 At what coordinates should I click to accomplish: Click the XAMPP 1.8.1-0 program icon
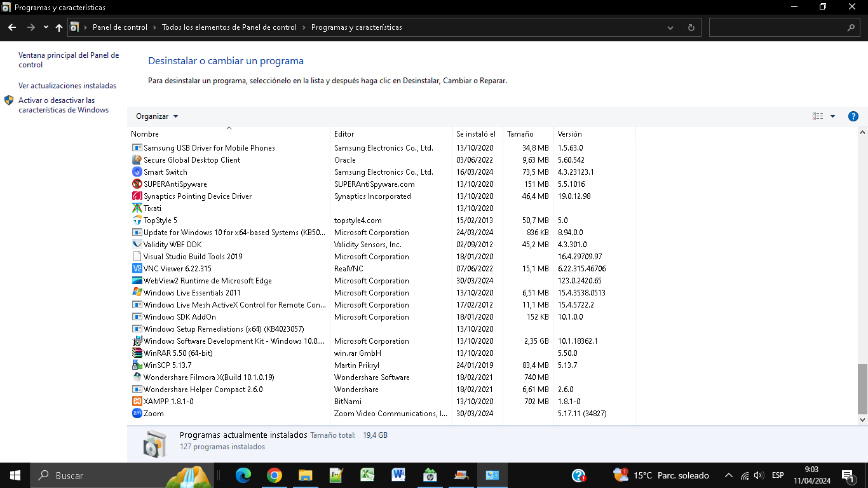[137, 402]
